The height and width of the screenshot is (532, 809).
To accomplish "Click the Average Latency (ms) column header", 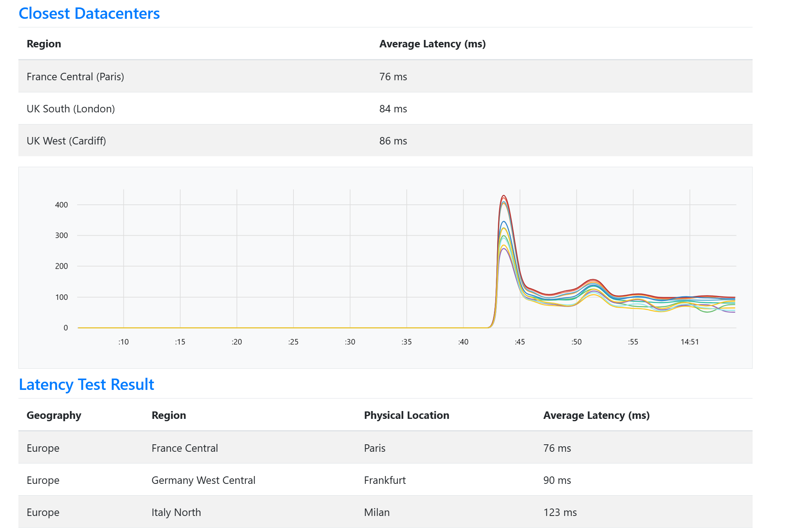I will point(432,43).
